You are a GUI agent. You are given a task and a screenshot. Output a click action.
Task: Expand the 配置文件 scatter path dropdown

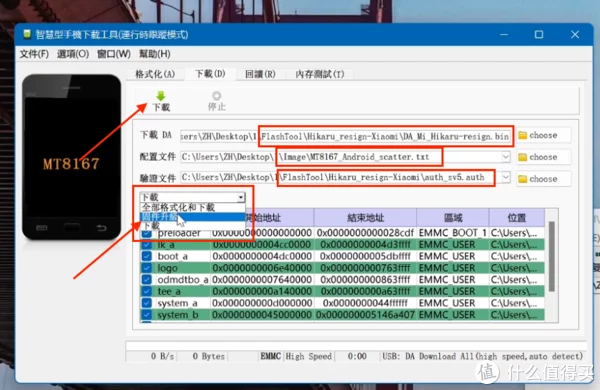505,157
